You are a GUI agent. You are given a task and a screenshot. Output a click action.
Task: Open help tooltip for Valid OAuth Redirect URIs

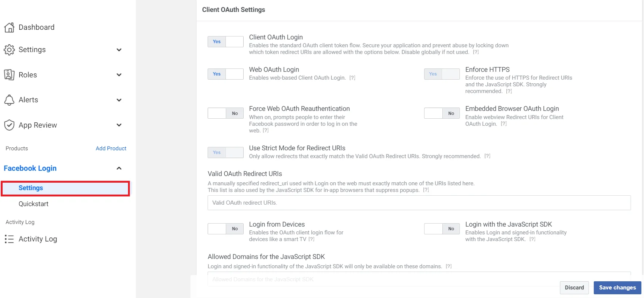click(426, 190)
